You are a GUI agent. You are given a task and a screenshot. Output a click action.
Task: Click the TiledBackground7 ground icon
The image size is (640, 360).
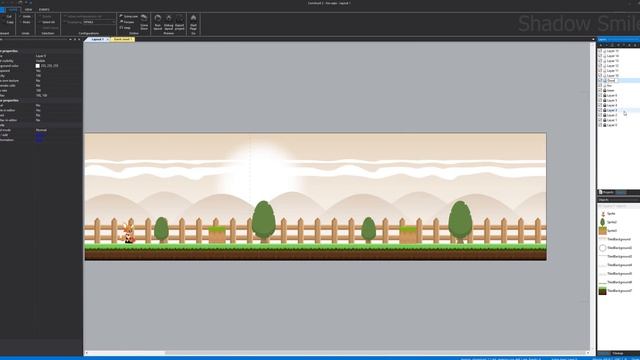click(602, 291)
